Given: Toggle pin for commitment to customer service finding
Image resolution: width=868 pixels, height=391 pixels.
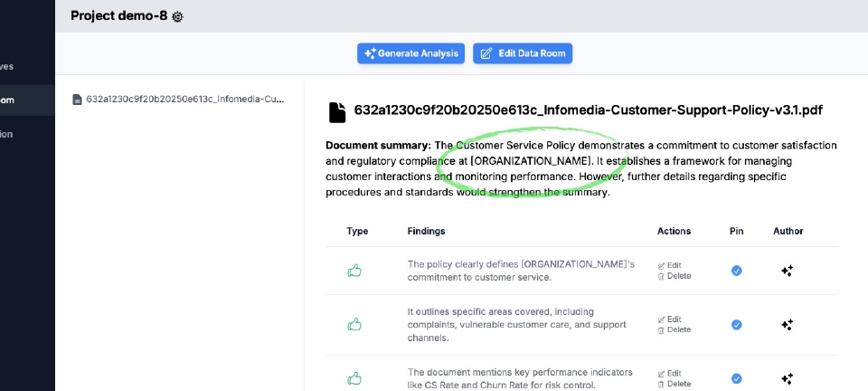Looking at the screenshot, I should point(736,271).
